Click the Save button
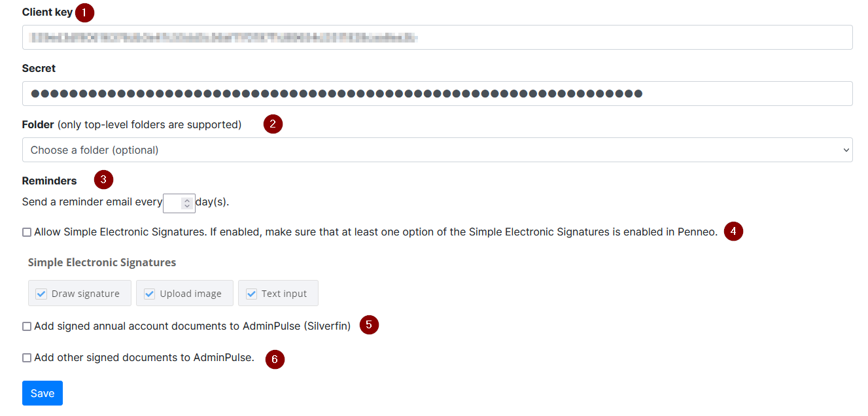Viewport: 868px width, 416px height. pyautogui.click(x=43, y=393)
